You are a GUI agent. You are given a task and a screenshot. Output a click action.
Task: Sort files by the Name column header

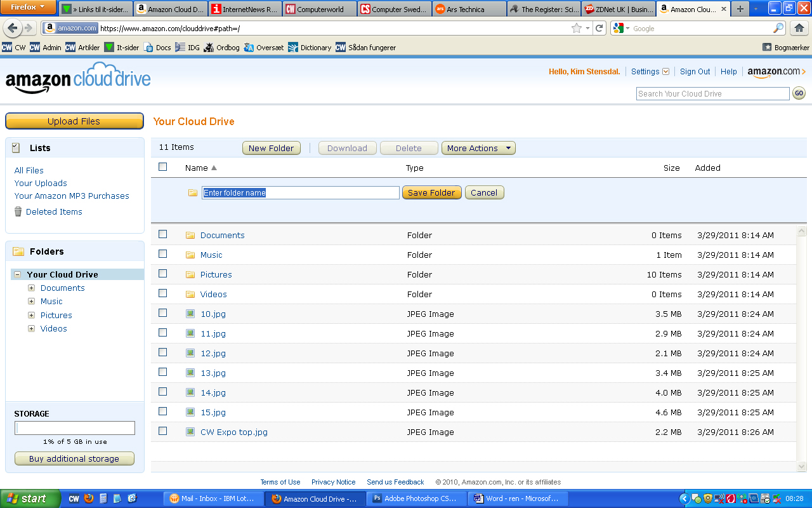pyautogui.click(x=200, y=168)
